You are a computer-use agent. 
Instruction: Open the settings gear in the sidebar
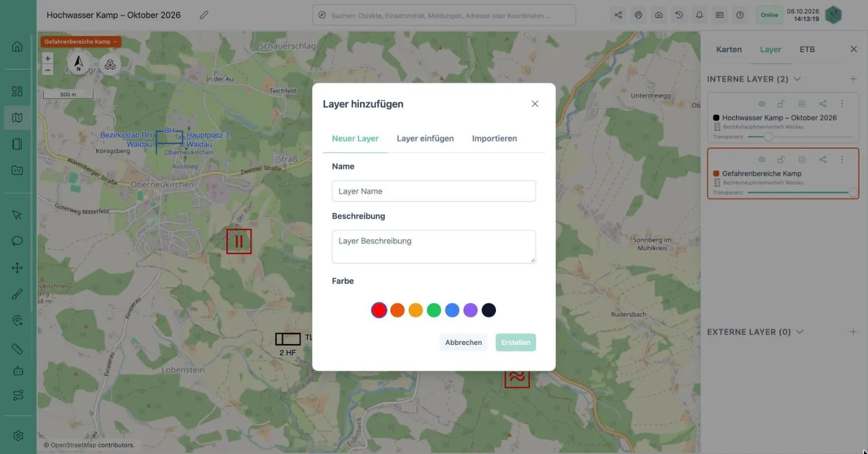[18, 436]
